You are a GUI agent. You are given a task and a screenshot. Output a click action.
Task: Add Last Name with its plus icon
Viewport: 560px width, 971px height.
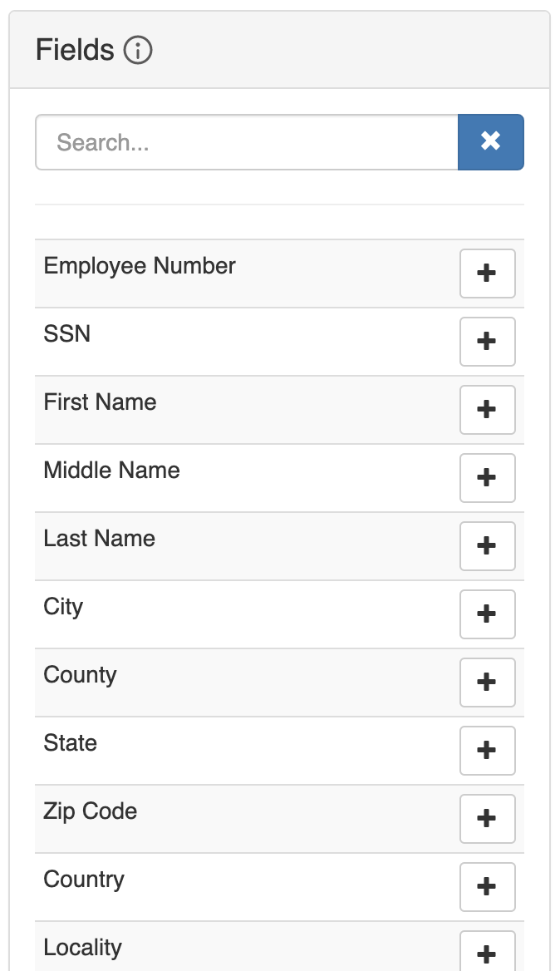487,546
